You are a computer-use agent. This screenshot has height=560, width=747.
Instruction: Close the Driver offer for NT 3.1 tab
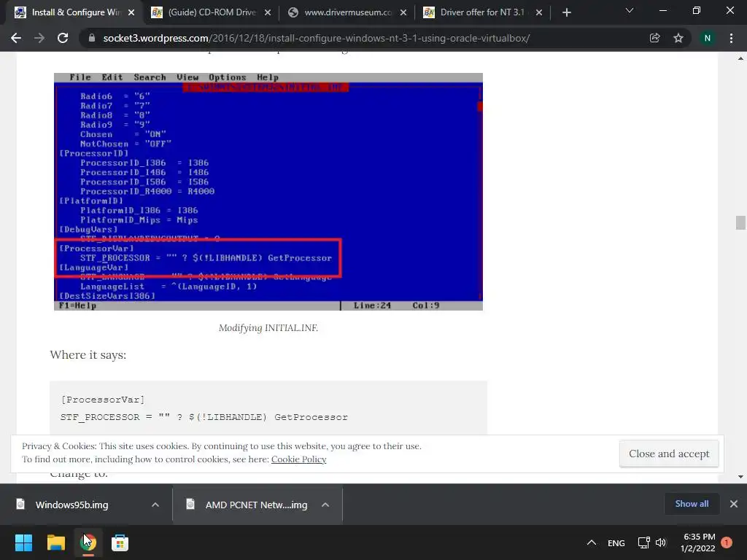click(539, 12)
